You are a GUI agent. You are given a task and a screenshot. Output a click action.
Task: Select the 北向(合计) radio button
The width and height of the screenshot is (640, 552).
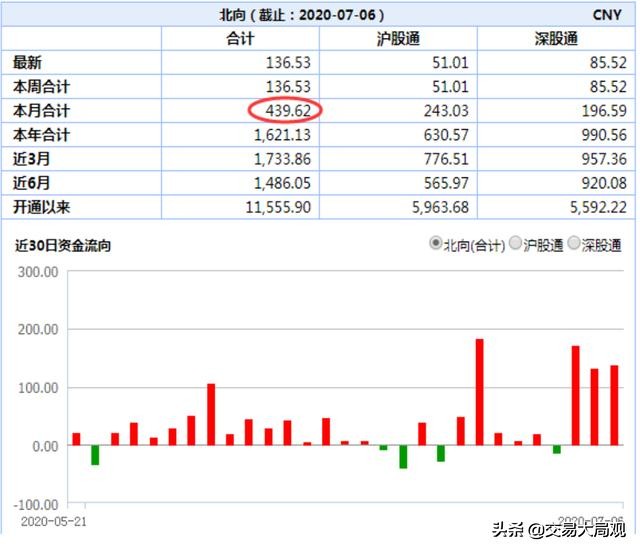(x=436, y=243)
